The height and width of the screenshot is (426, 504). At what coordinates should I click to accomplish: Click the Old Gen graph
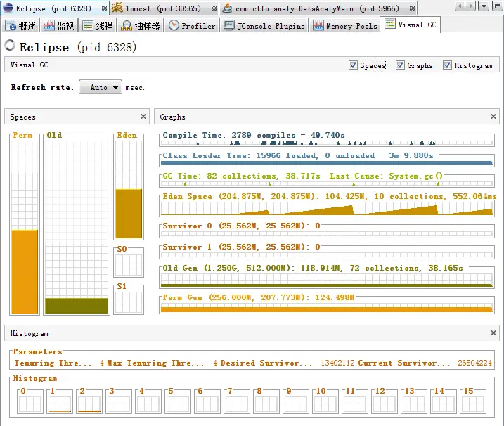coord(327,280)
